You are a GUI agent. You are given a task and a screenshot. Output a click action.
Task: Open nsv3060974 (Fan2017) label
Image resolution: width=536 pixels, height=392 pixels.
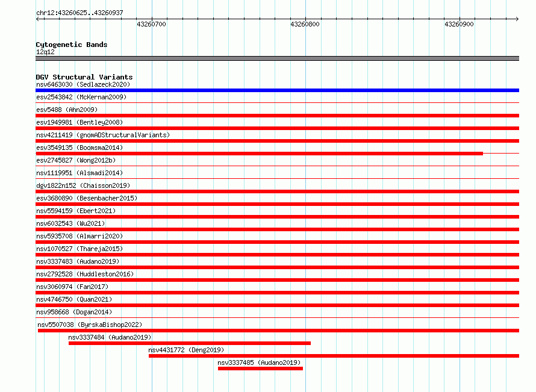[72, 287]
